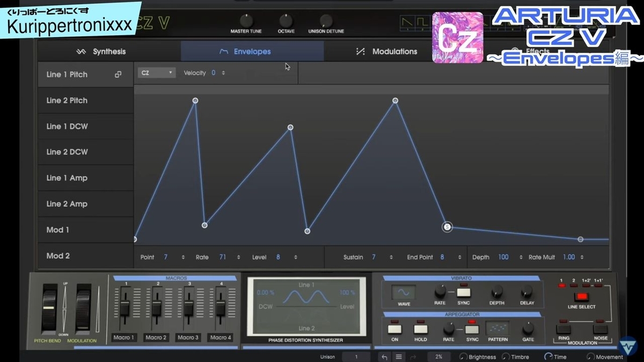Toggle the Arpeggiator Hold button

(x=421, y=329)
